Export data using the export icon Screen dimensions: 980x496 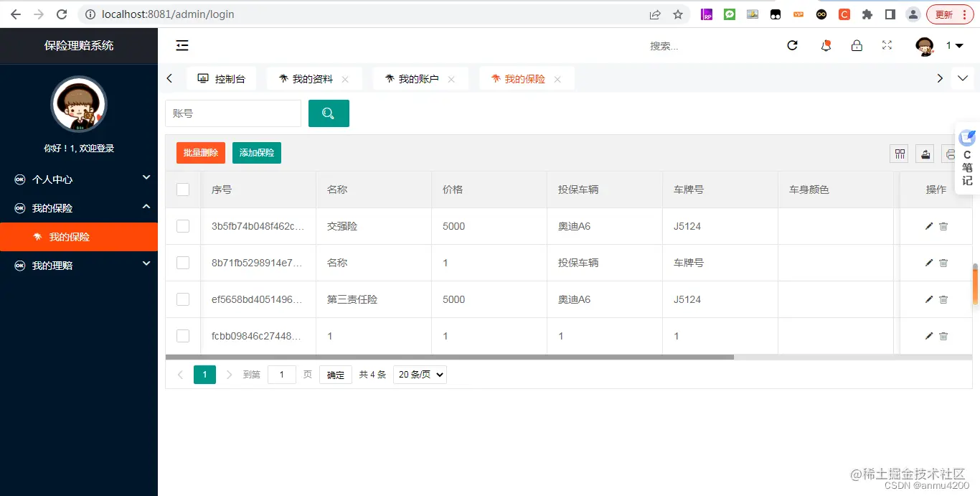coord(925,154)
